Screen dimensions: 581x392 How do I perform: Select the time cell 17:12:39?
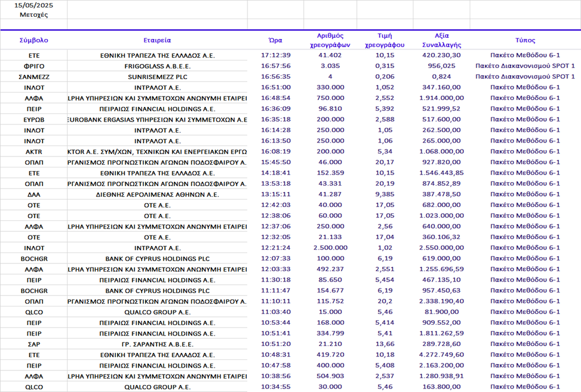(x=276, y=55)
